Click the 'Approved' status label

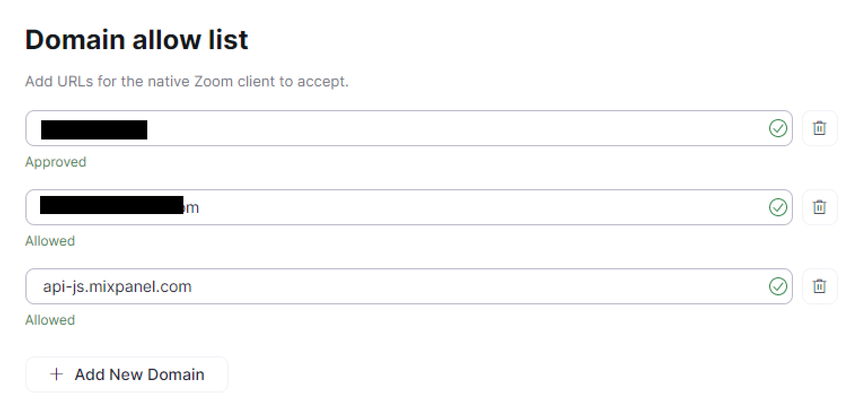[x=55, y=162]
